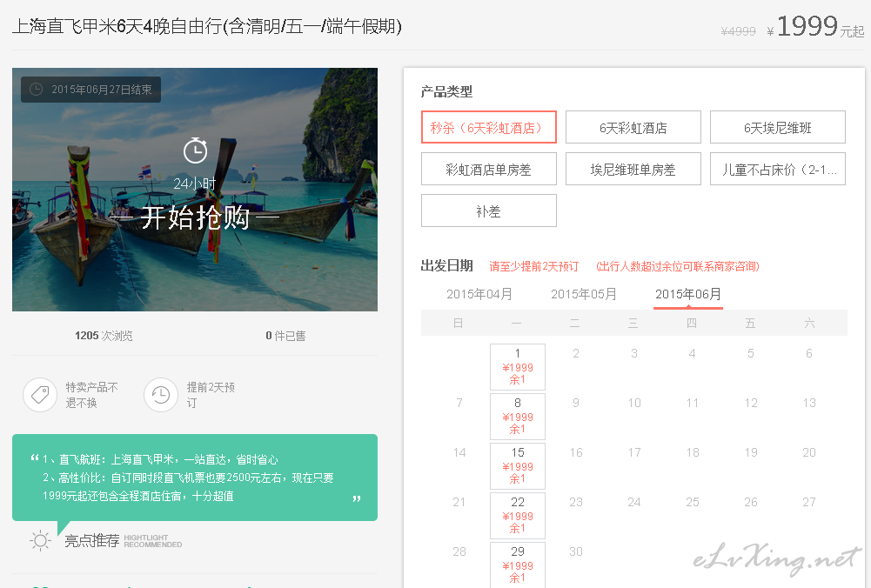Image resolution: width=871 pixels, height=588 pixels.
Task: Click the clock icon for 提前2天预订
Action: click(x=160, y=395)
